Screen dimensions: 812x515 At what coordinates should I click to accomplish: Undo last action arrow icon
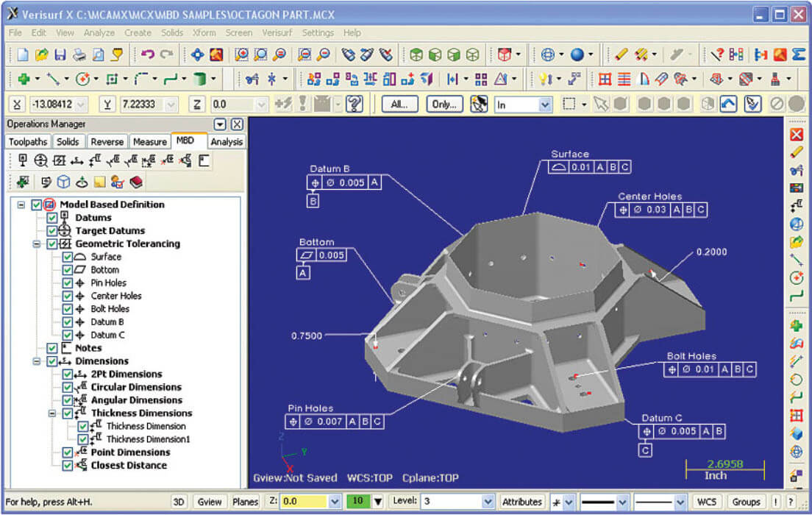pyautogui.click(x=148, y=54)
